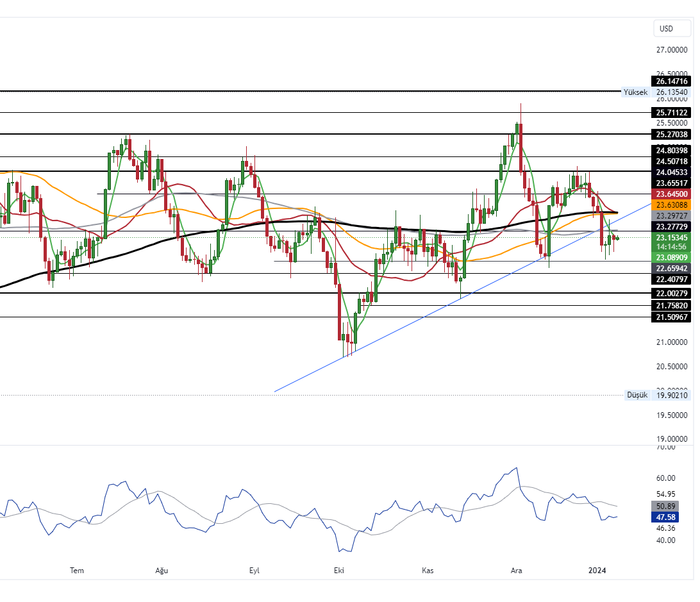Viewport: 700px width, 602px height.
Task: Click the orange 23.63088 moving average label
Action: click(x=671, y=205)
